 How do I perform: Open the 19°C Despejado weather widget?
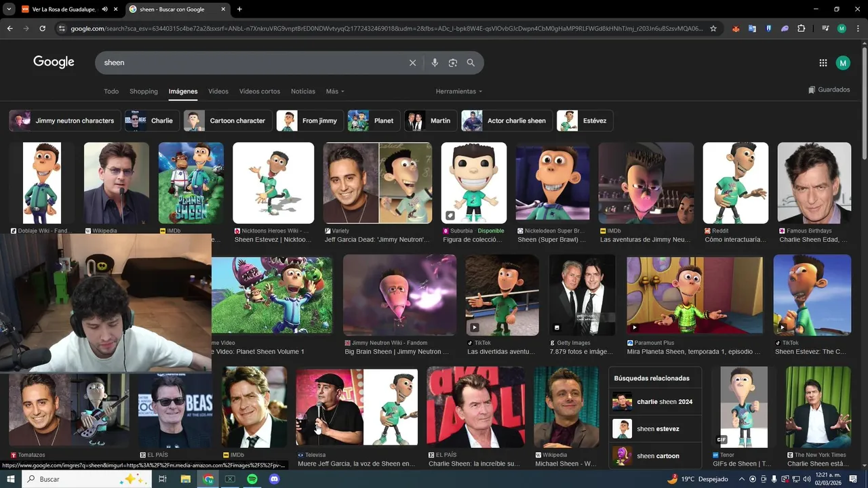(x=697, y=479)
